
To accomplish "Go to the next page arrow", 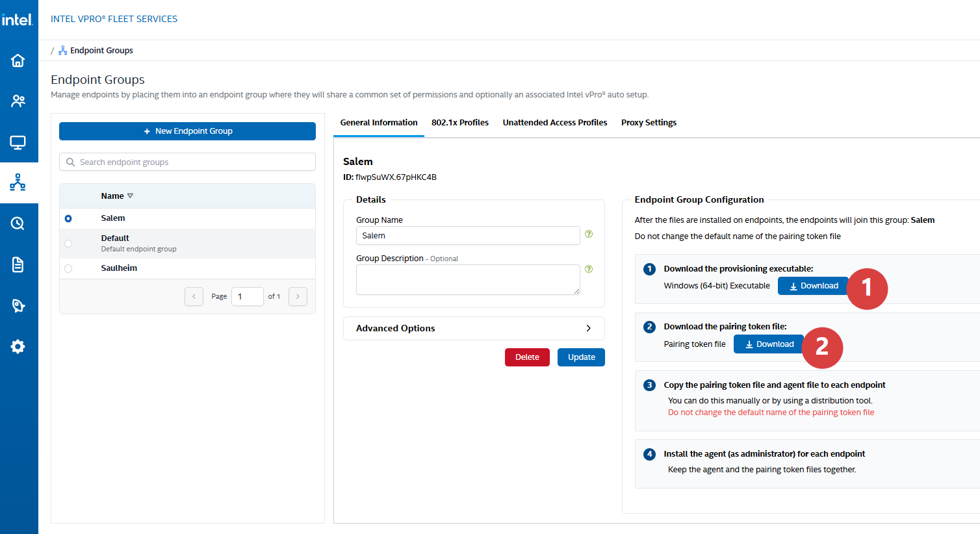I will (x=298, y=296).
